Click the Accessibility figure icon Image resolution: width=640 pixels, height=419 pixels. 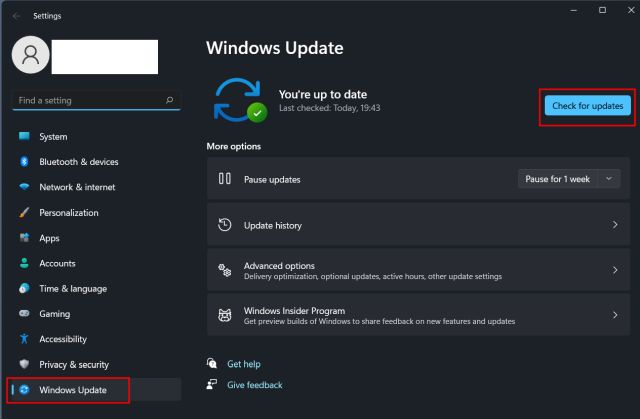point(24,339)
